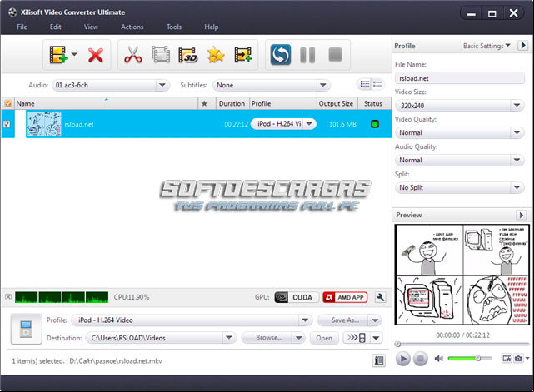
Task: Click the Merge filmstrip icon
Action: coord(242,55)
